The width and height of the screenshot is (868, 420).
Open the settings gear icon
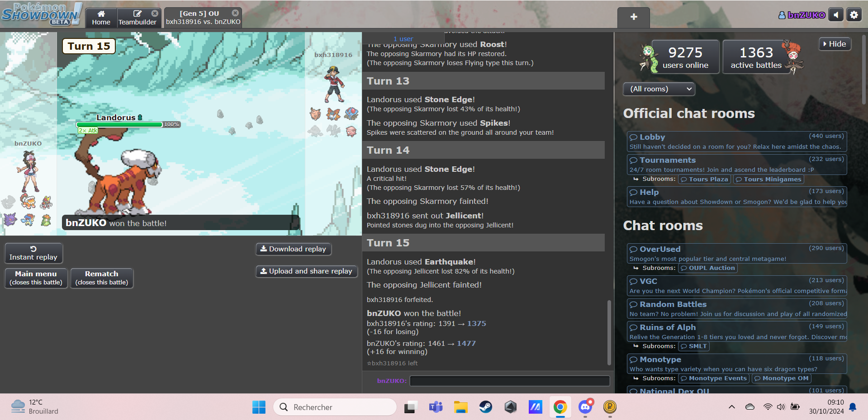(854, 15)
